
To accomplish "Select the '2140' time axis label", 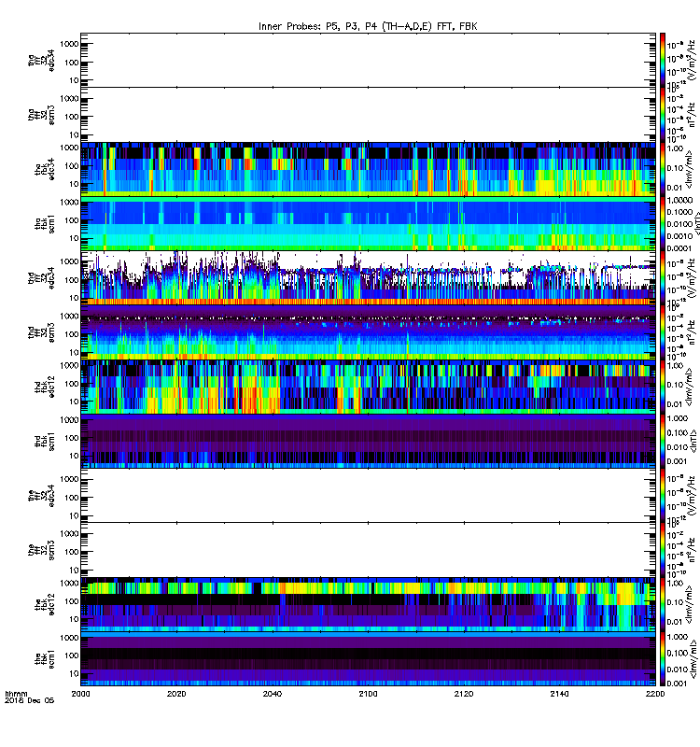I will (x=559, y=694).
